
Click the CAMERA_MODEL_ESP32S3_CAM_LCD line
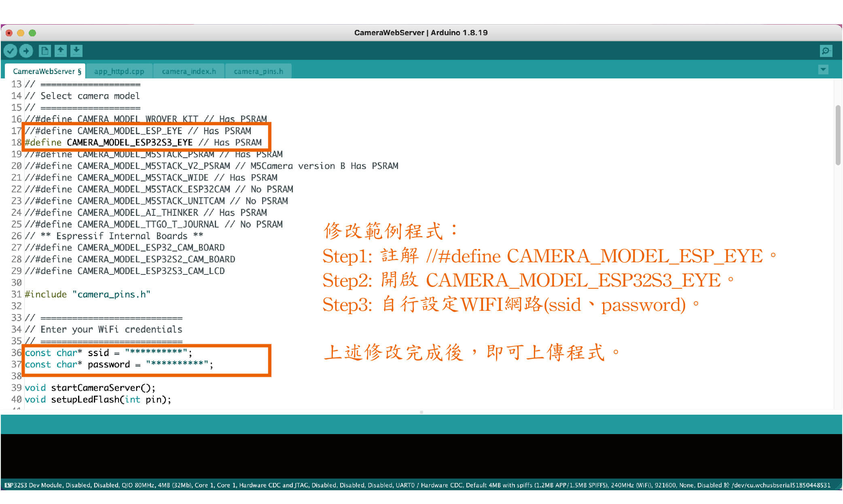(125, 271)
